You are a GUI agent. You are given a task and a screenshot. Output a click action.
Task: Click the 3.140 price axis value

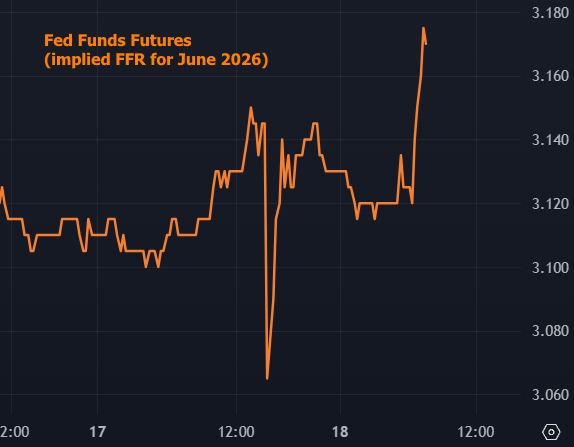(x=550, y=140)
